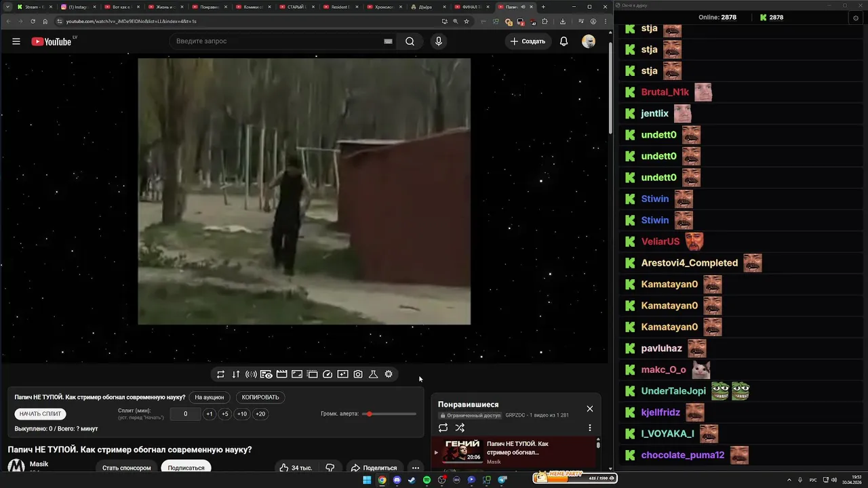Viewport: 868px width, 488px height.
Task: Switch to the ФИНАЛ browser tab
Action: [471, 7]
